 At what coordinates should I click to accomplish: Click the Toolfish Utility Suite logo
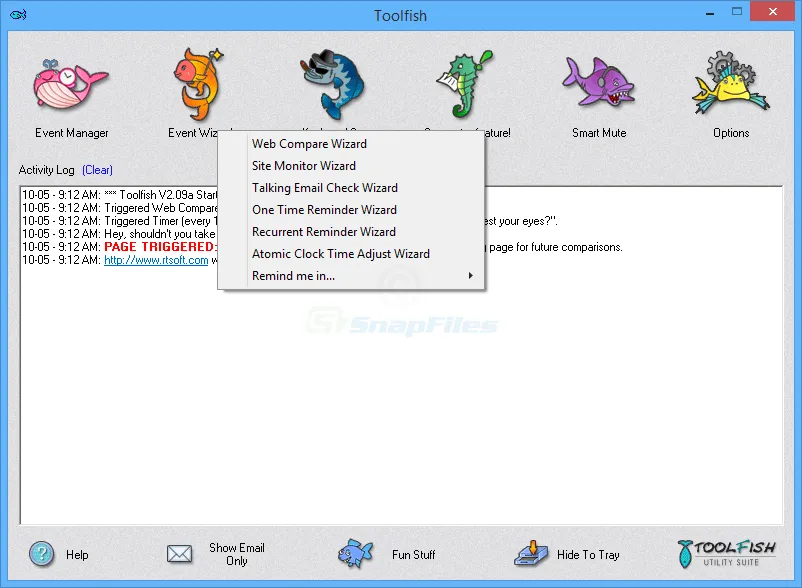pos(726,554)
